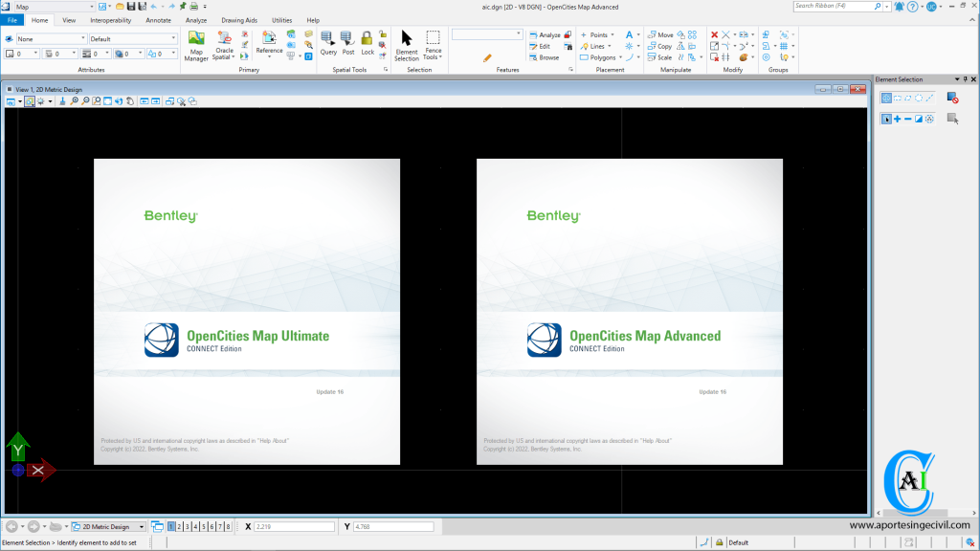Click the View Previous icon

(145, 101)
